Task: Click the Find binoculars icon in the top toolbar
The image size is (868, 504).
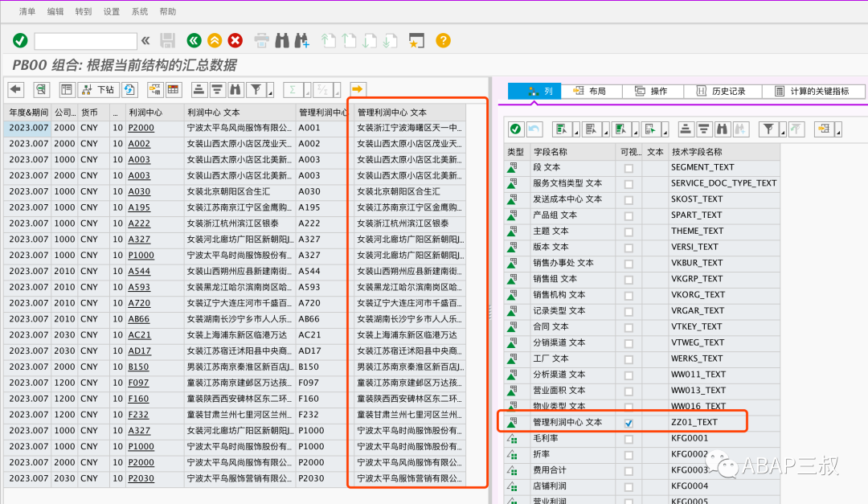Action: 282,40
